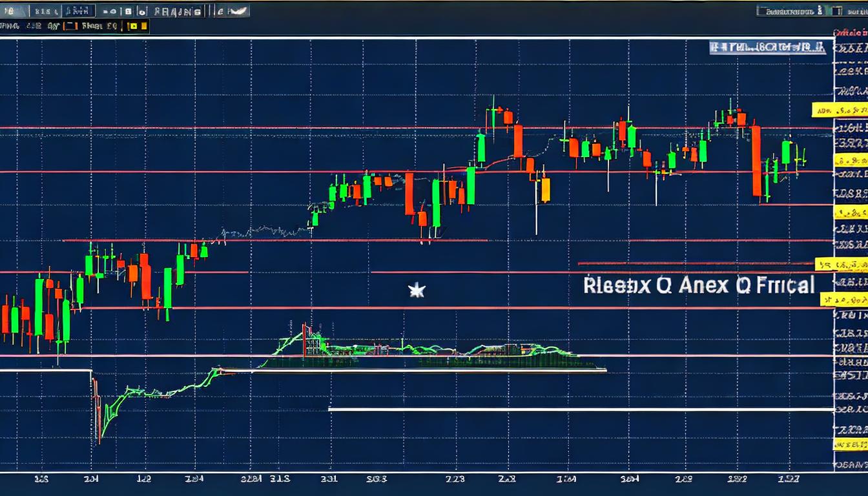
Task: Click the tall red candle at far right
Action: point(756,161)
